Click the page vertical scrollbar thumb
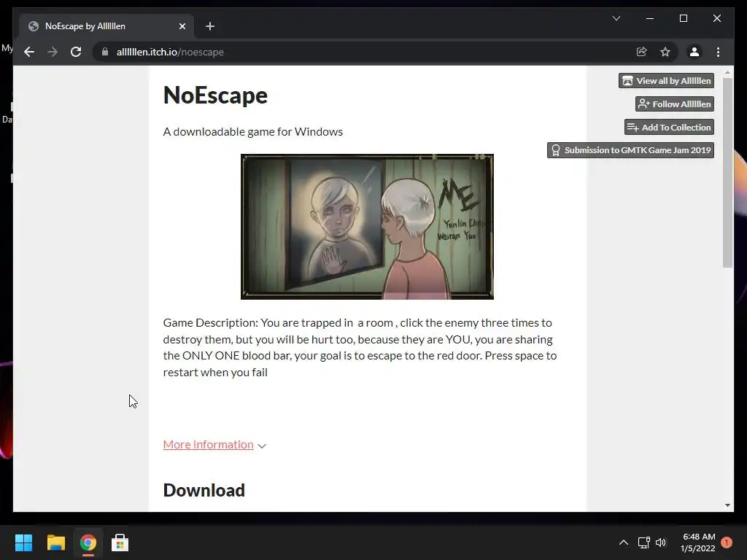This screenshot has width=747, height=560. (727, 172)
